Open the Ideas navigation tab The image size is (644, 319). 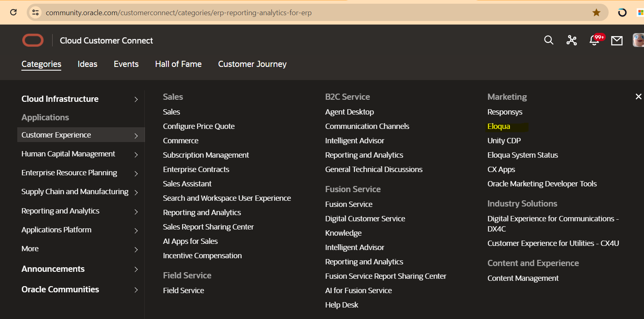pyautogui.click(x=88, y=64)
